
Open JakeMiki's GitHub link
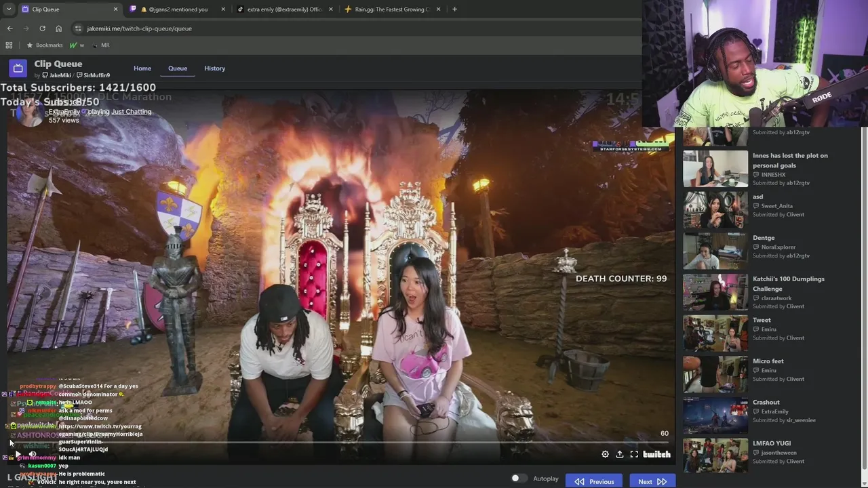coord(56,75)
